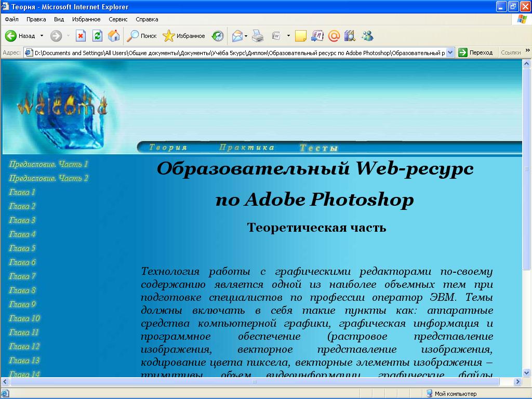The height and width of the screenshot is (399, 532).
Task: Click the Stop loading red X icon
Action: click(x=81, y=36)
